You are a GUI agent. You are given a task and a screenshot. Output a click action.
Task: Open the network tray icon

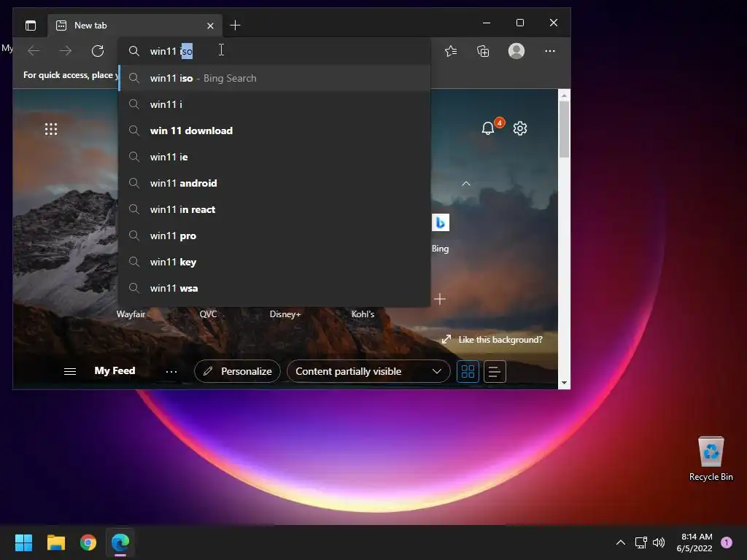(x=640, y=542)
